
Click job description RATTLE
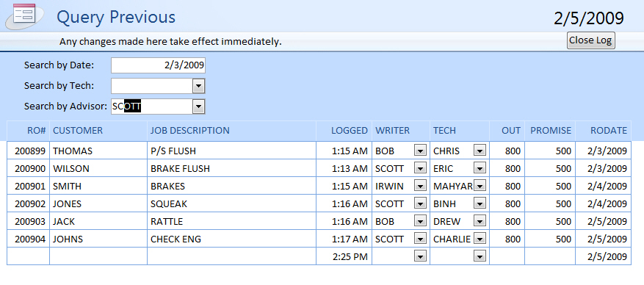coord(231,221)
